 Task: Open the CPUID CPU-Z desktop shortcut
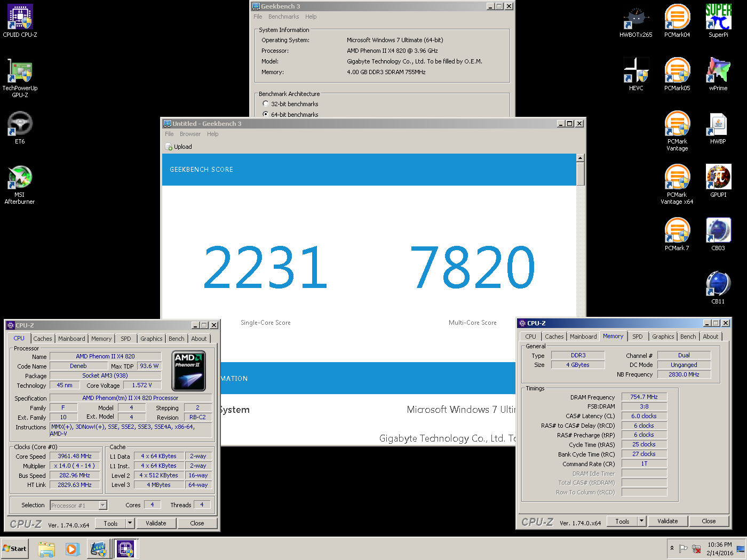[x=20, y=21]
